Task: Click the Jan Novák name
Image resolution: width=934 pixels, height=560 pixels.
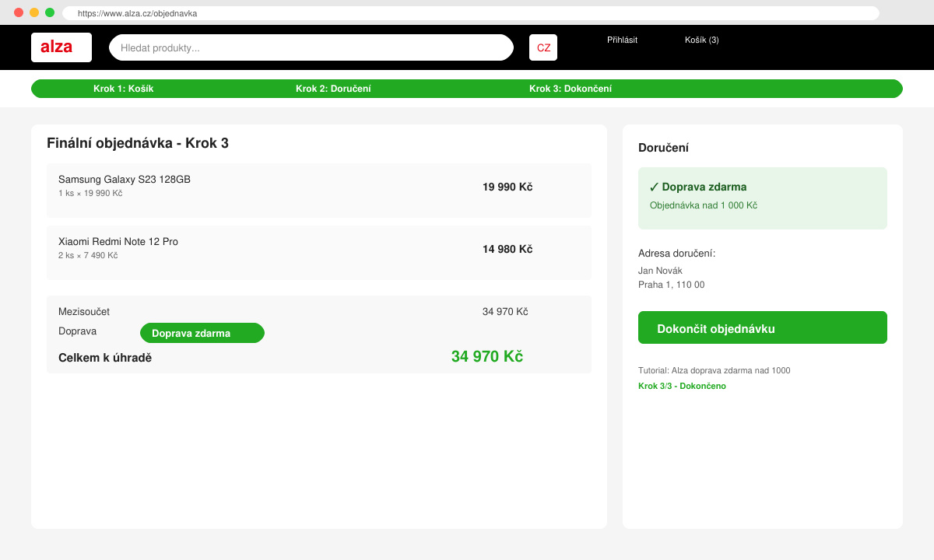Action: click(x=660, y=271)
